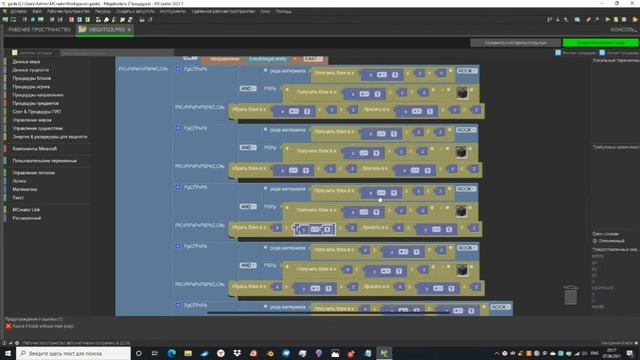This screenshot has width=640, height=360.
Task: Open gear mutator of third Если block
Action: (178, 187)
